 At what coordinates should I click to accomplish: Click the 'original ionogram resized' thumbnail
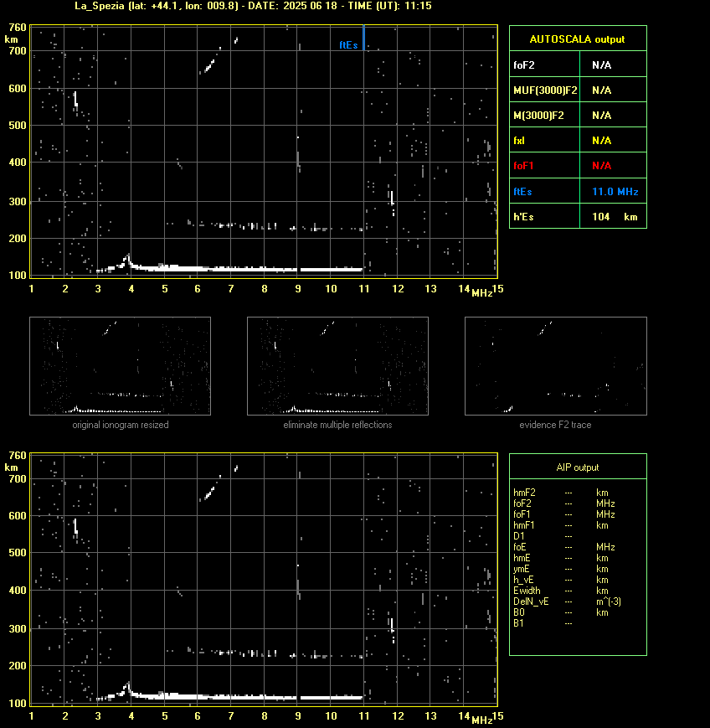tap(121, 366)
